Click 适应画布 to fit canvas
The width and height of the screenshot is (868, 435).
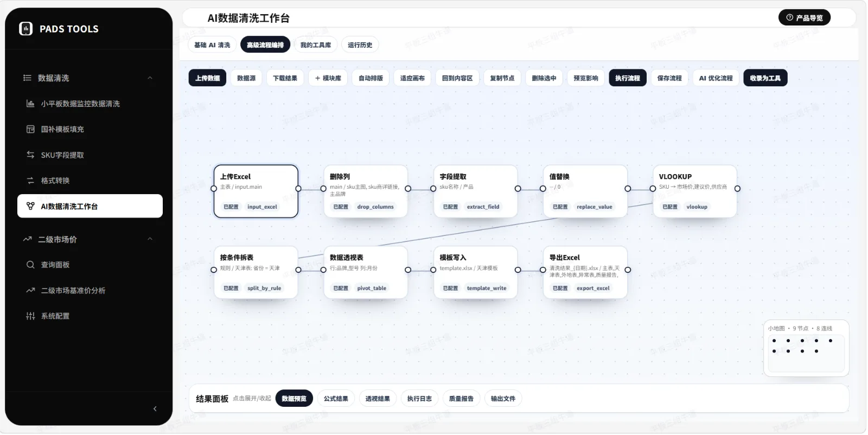click(412, 78)
